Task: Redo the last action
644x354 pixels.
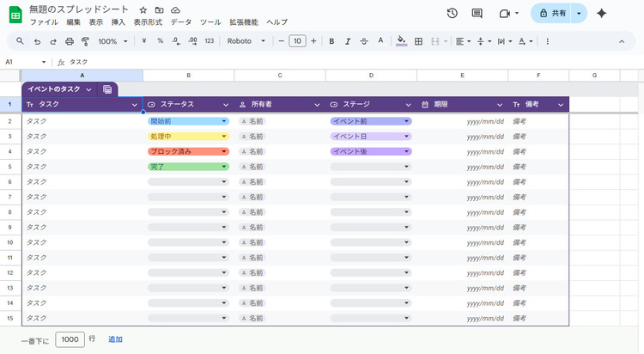Action: coord(53,41)
